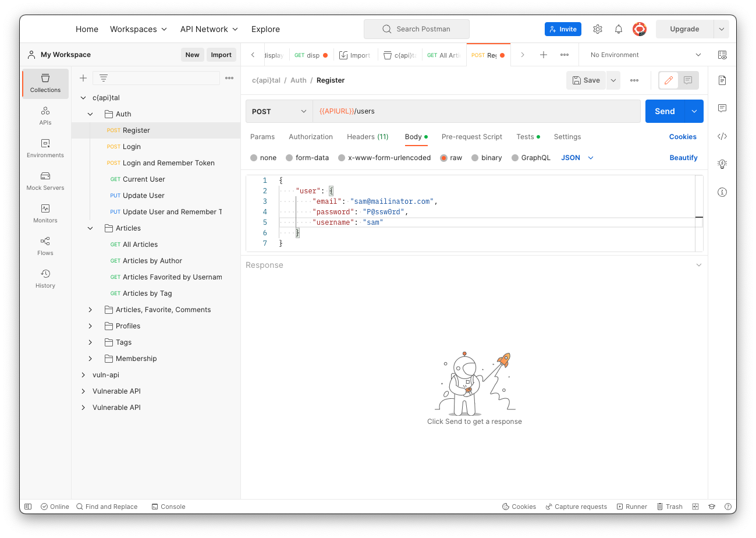Open the Environments sidebar panel
This screenshot has width=756, height=538.
pyautogui.click(x=45, y=148)
